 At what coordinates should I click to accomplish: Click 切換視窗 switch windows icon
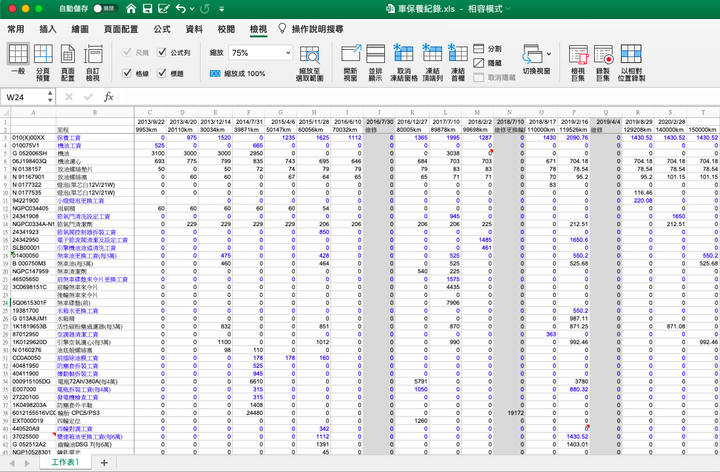click(x=533, y=54)
